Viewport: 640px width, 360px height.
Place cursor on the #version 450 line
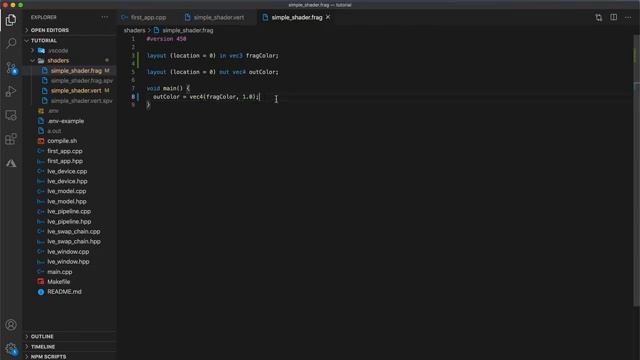click(166, 39)
